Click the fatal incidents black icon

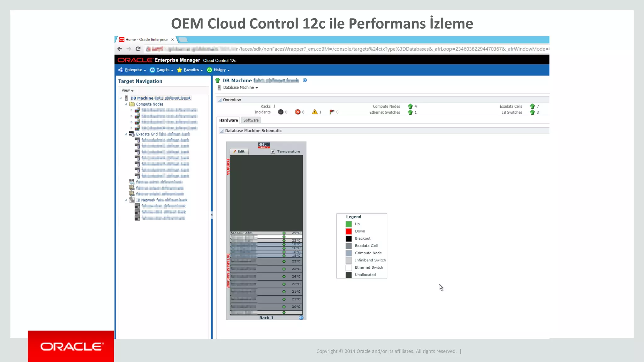click(x=280, y=112)
